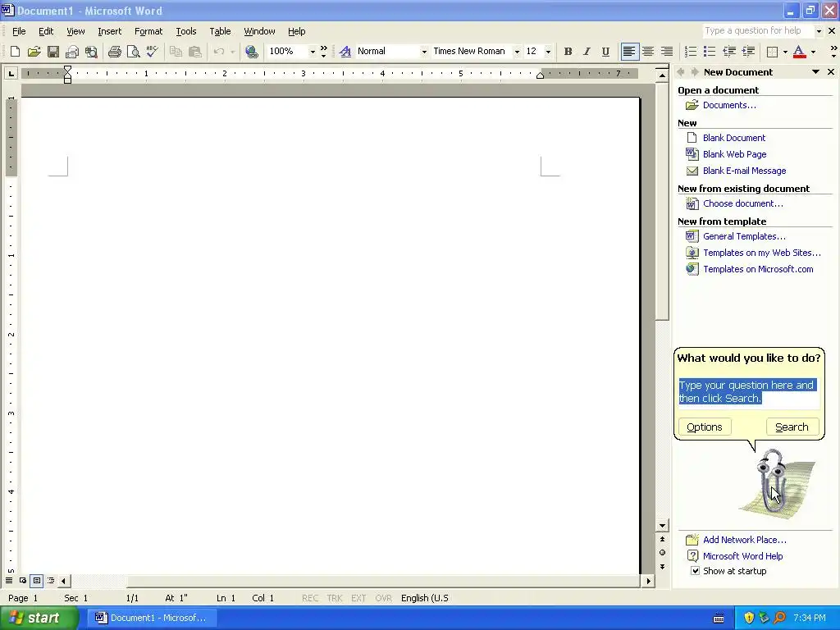Viewport: 840px width, 630px height.
Task: Click the Insert Hyperlink globe icon
Action: [251, 52]
